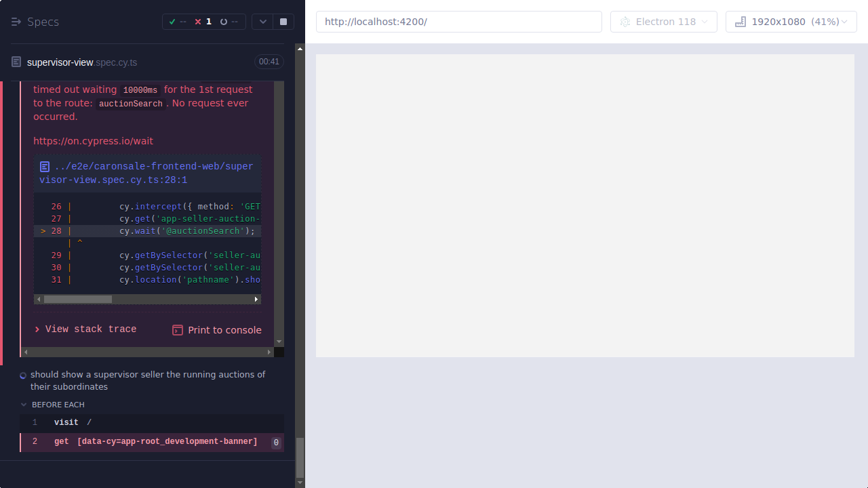Viewport: 868px width, 488px height.
Task: Click the green passed-tests checkmark icon
Action: (172, 21)
